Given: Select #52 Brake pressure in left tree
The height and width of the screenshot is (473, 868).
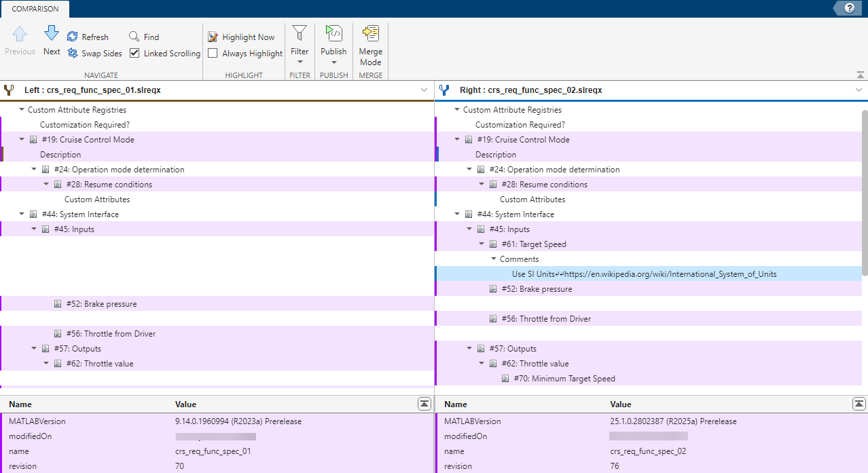Looking at the screenshot, I should point(101,304).
